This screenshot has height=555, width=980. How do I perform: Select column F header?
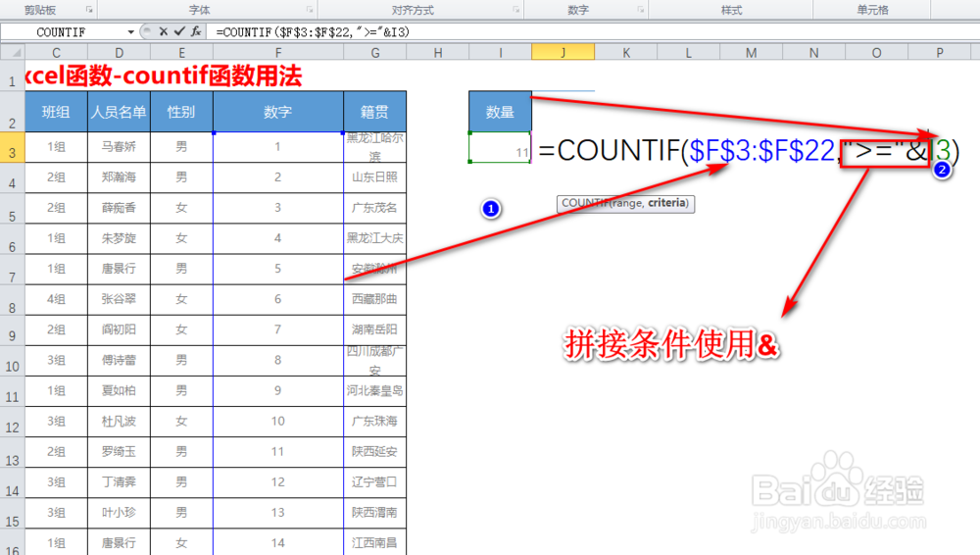pos(278,53)
